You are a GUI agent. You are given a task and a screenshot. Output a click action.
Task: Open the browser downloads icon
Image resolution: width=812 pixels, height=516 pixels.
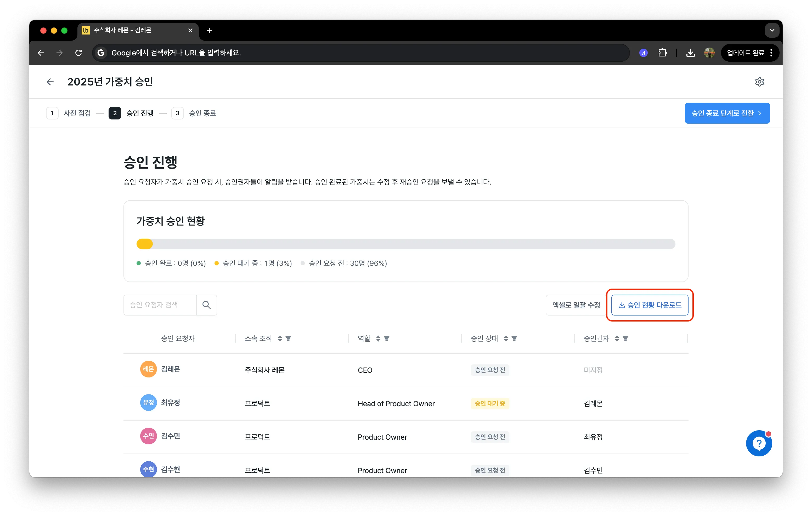pos(690,53)
